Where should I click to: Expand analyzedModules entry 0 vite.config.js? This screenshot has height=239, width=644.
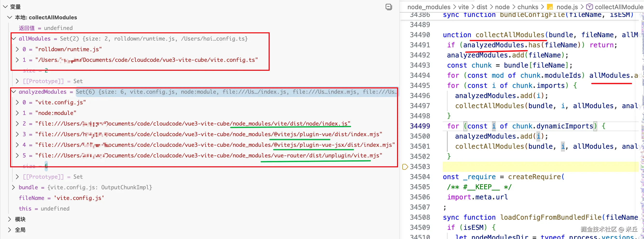tap(17, 102)
